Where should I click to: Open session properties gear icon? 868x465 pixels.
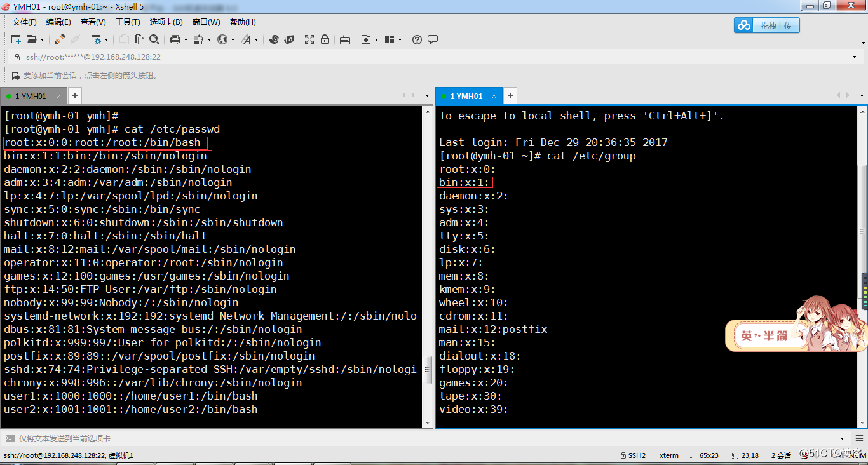coord(95,39)
